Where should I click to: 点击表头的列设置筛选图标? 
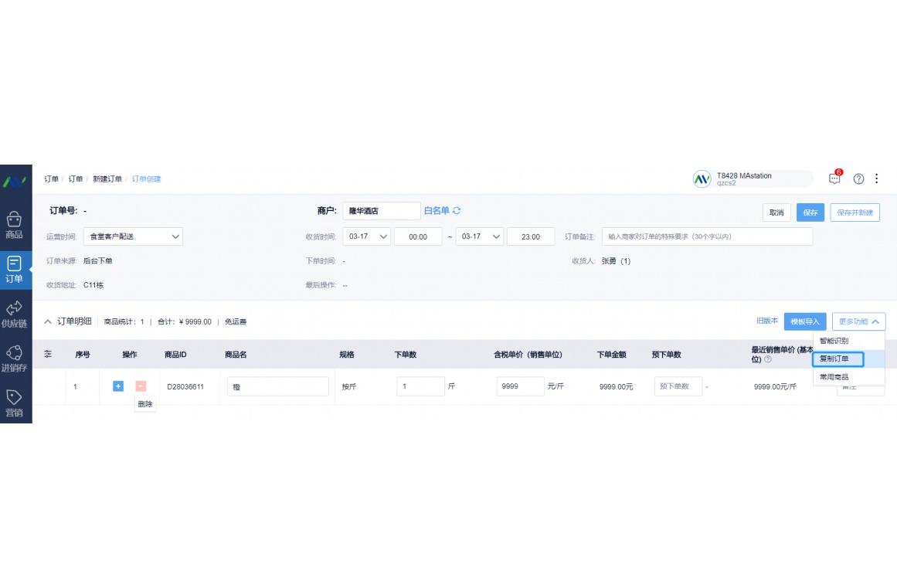[47, 354]
